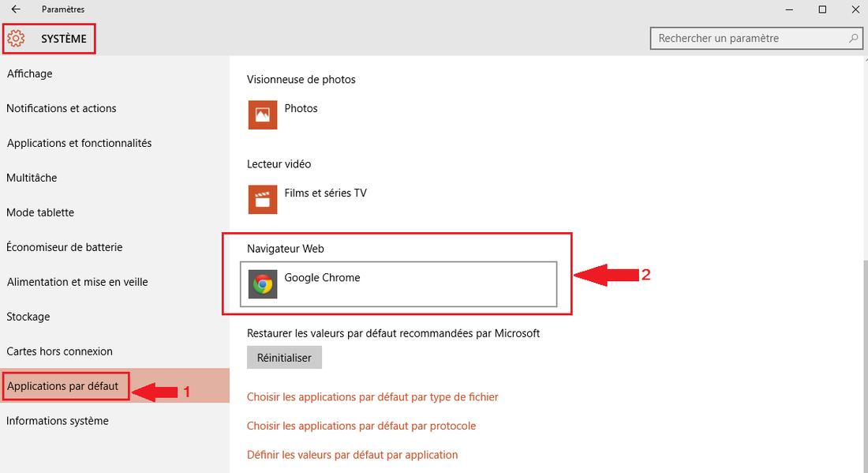
Task: Click the Paramètres window title
Action: (x=63, y=9)
